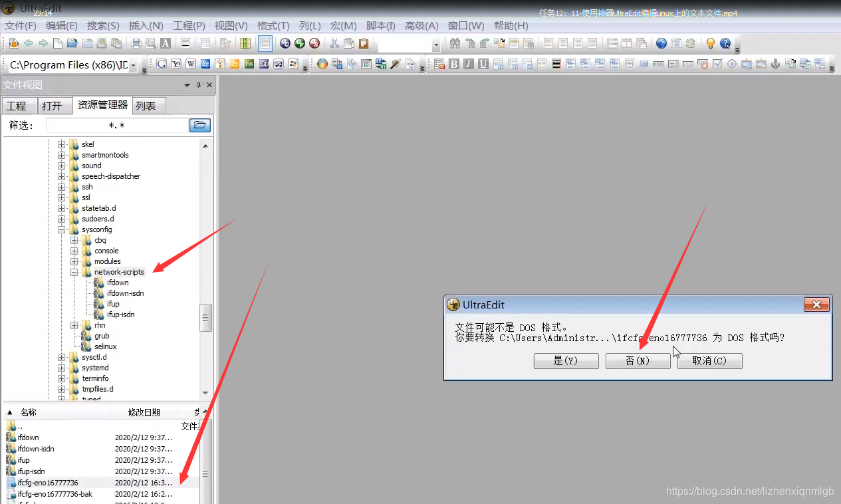Toggle hex edit mode icon
The width and height of the screenshot is (841, 504).
225,43
